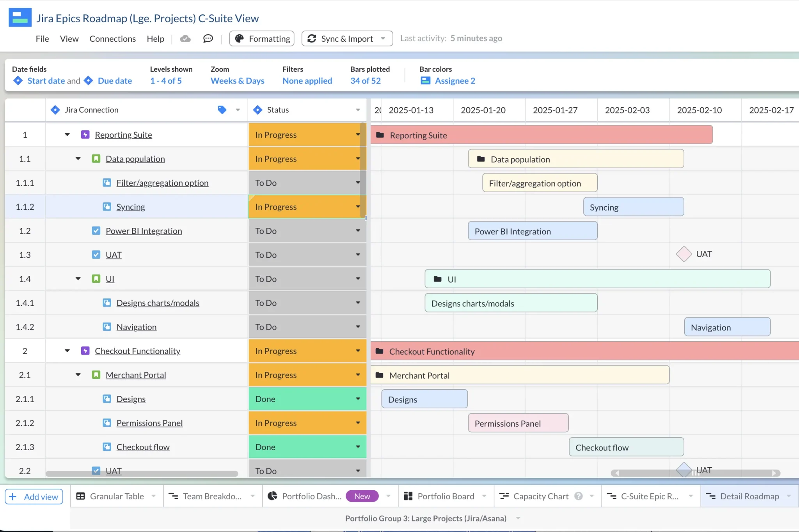Click the story icon beside Merchant Portal
Image resolution: width=799 pixels, height=532 pixels.
(96, 375)
